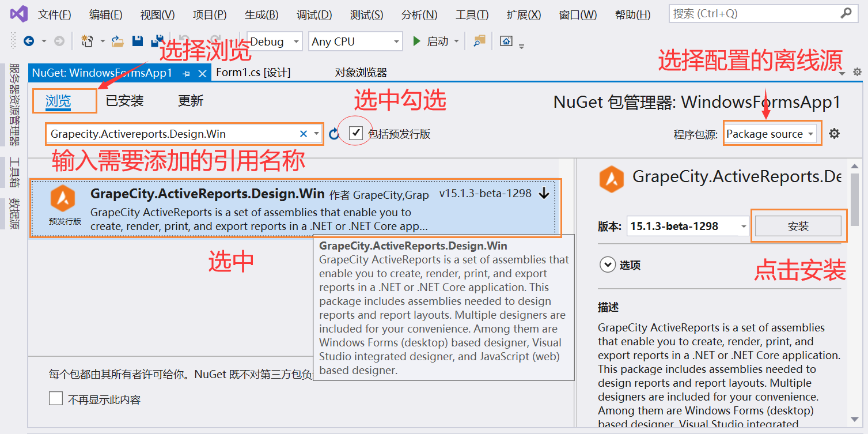Screen dimensions: 868x434
Task: Click the 安装 install button
Action: 798,226
